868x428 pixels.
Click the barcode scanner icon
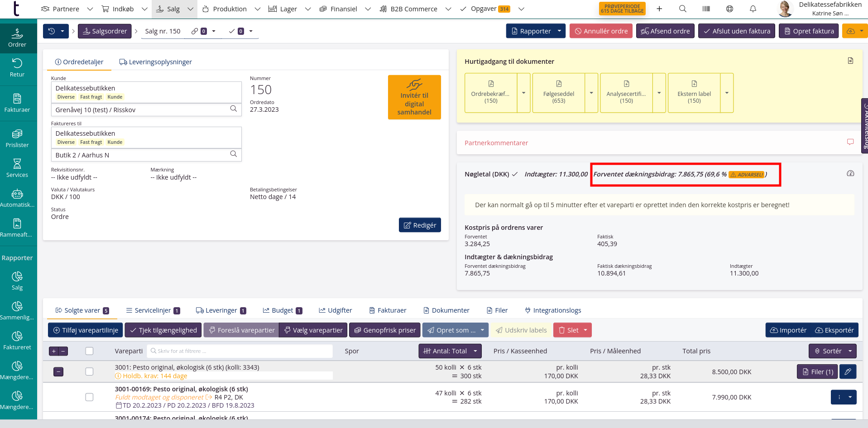tap(706, 9)
